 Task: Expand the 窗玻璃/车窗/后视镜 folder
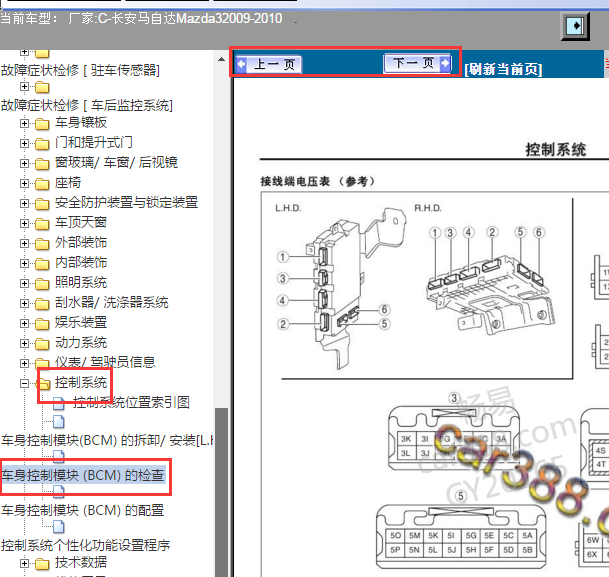pos(24,163)
